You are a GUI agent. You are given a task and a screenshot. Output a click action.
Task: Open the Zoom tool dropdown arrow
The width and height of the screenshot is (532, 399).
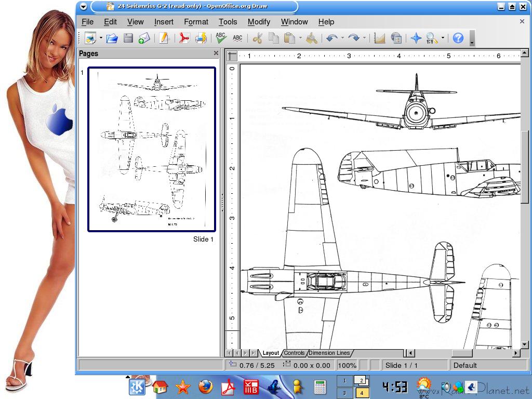[x=443, y=38]
